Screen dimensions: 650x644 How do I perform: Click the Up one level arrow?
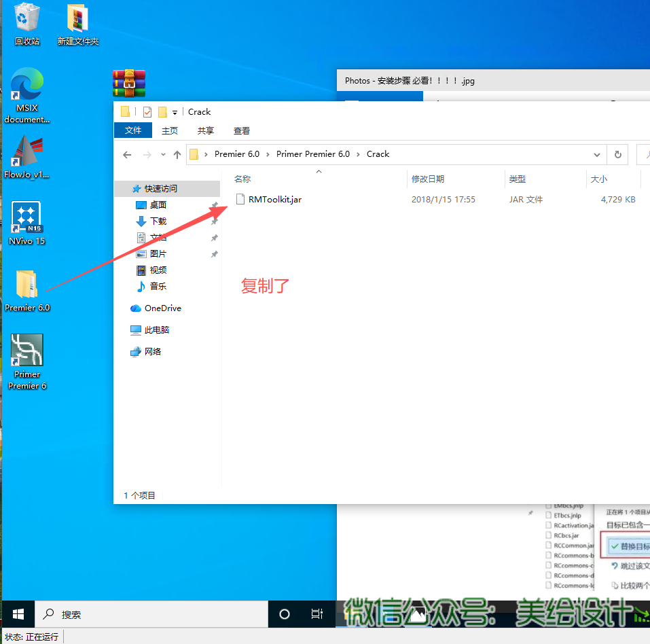[177, 155]
